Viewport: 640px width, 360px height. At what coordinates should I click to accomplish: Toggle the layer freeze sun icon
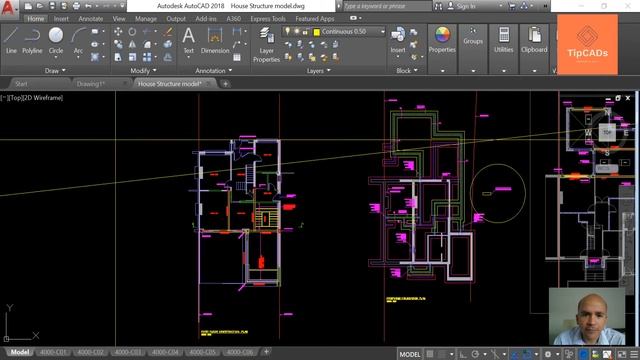tap(296, 31)
